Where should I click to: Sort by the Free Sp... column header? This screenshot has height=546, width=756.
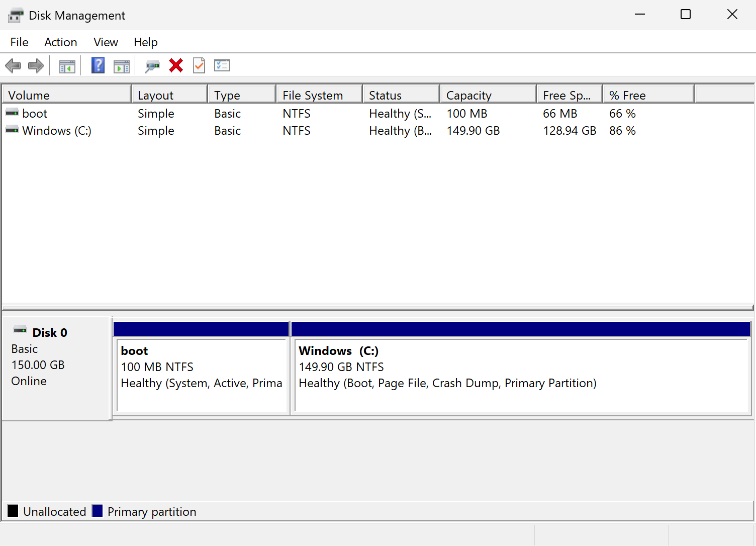click(x=570, y=95)
